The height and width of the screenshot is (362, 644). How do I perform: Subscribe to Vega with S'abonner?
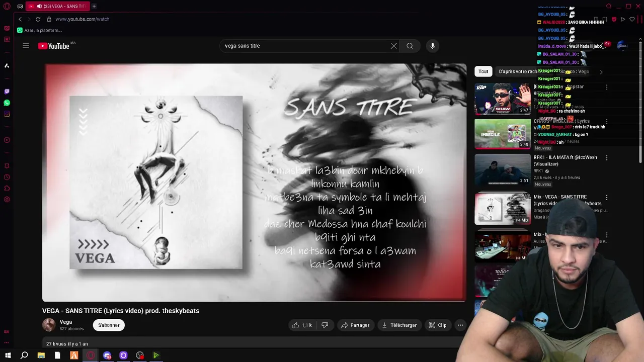coord(109,325)
